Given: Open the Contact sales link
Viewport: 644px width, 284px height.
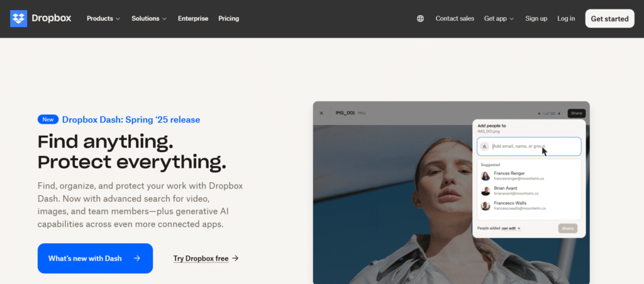Looking at the screenshot, I should [x=455, y=18].
